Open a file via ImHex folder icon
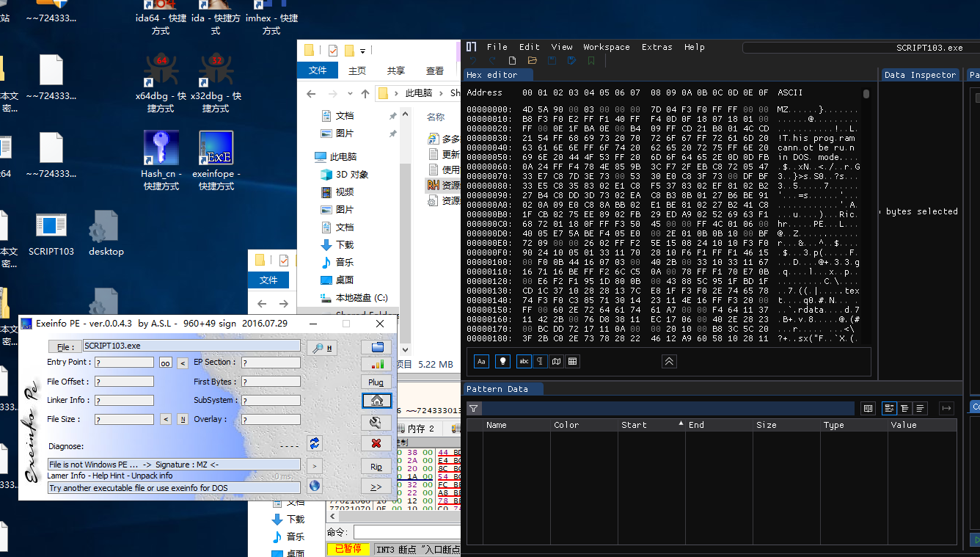This screenshot has width=980, height=557. [533, 61]
